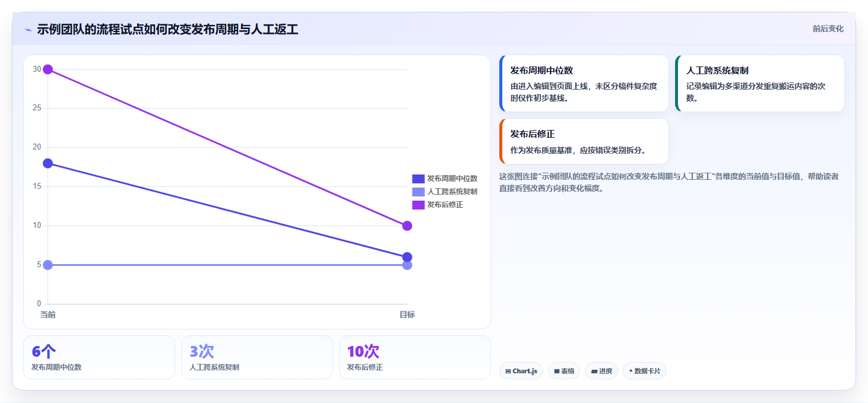Open the 10次 发布后修正 stat card

pos(415,357)
